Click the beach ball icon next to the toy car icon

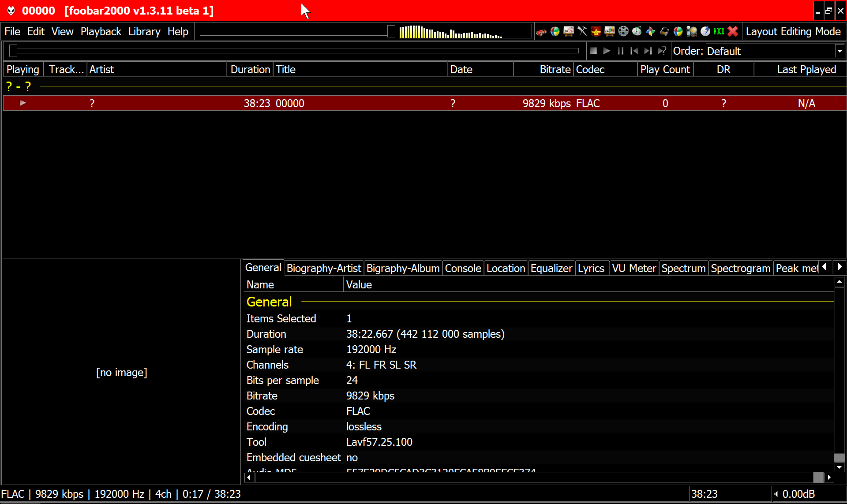click(x=555, y=32)
